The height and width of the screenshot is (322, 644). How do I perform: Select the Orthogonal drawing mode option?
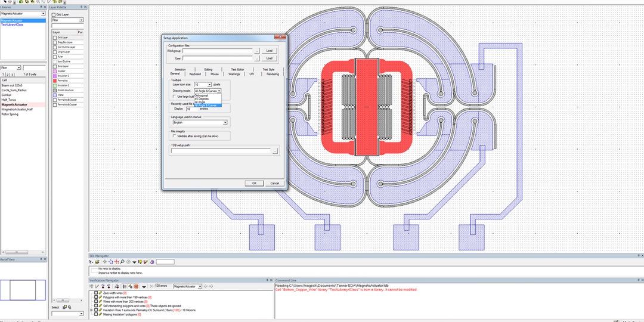pyautogui.click(x=202, y=95)
